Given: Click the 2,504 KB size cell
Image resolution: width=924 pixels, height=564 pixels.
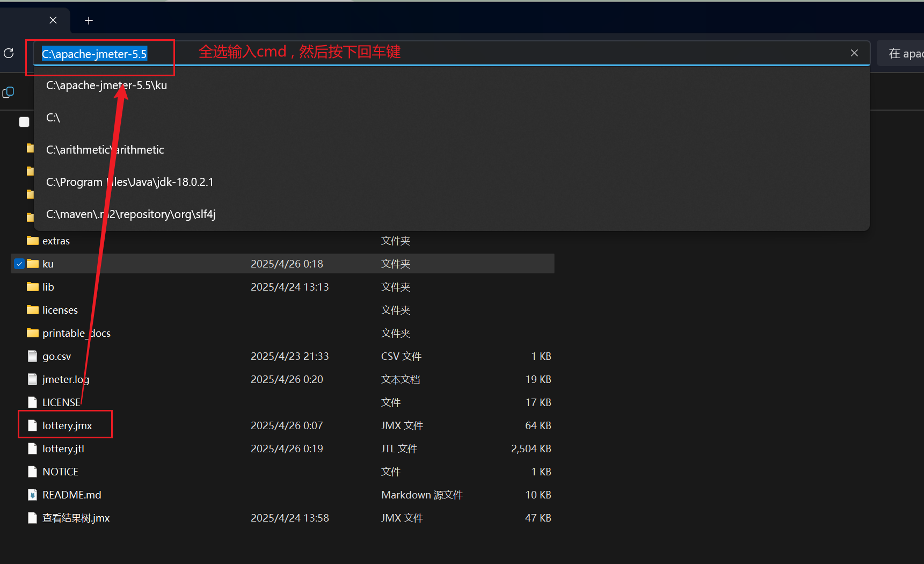Looking at the screenshot, I should tap(531, 449).
